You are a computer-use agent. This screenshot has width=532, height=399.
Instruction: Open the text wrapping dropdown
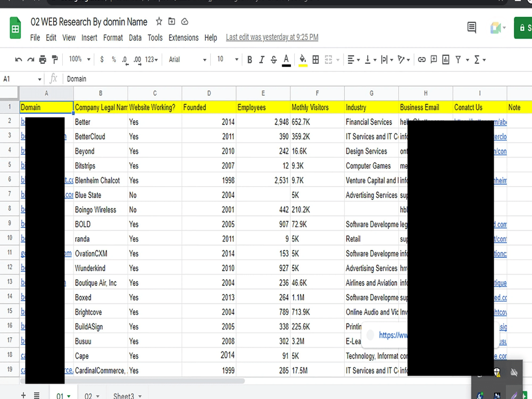tap(387, 60)
